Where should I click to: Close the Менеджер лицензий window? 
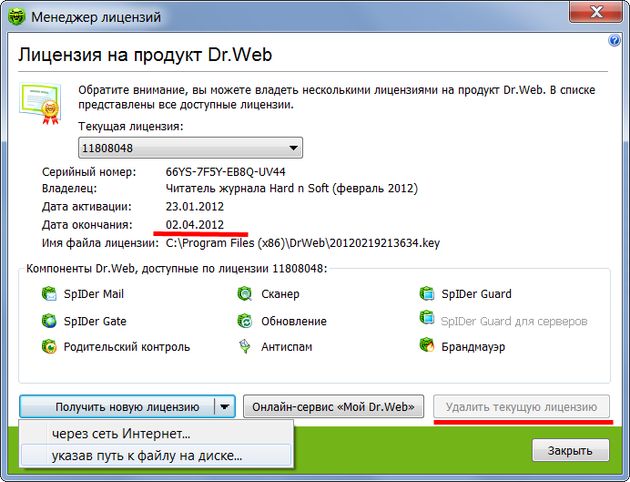coord(597,12)
